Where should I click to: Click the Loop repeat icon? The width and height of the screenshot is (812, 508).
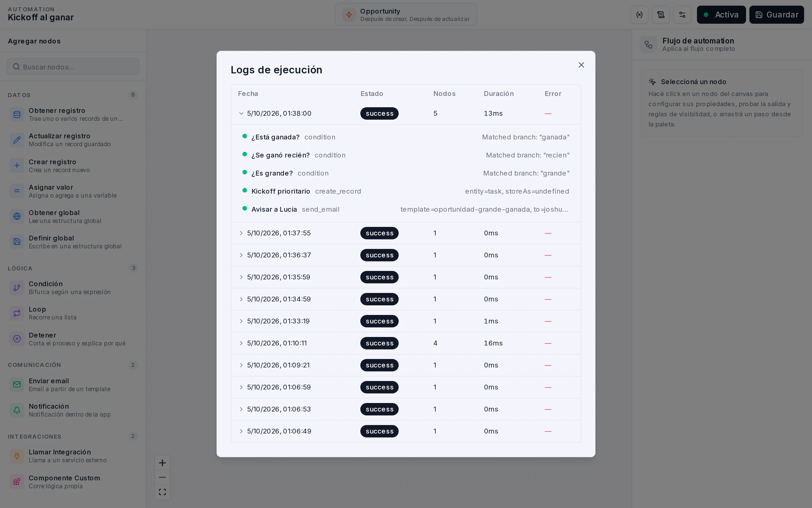pos(17,313)
